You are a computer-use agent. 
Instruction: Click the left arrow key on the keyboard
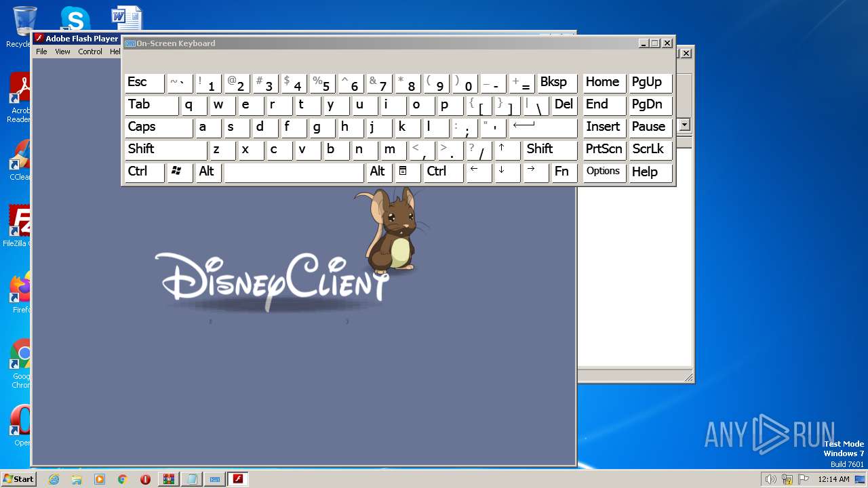(x=479, y=172)
